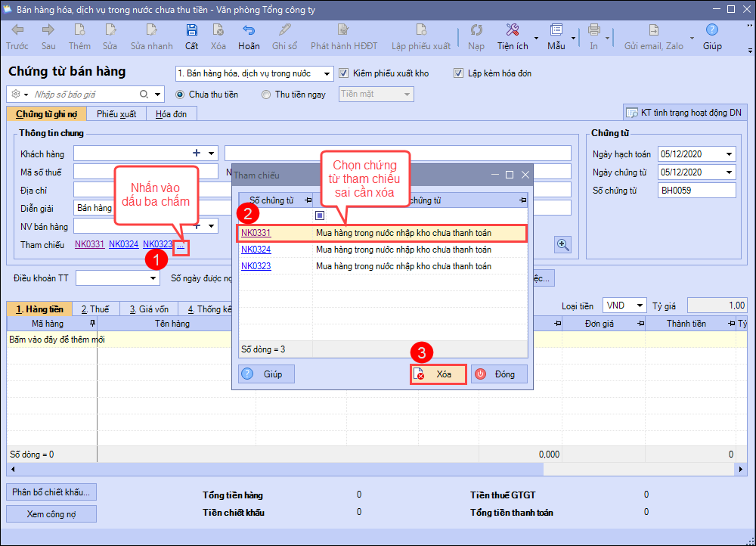Open the Tiện ích tools icon
756x546 pixels.
[512, 31]
